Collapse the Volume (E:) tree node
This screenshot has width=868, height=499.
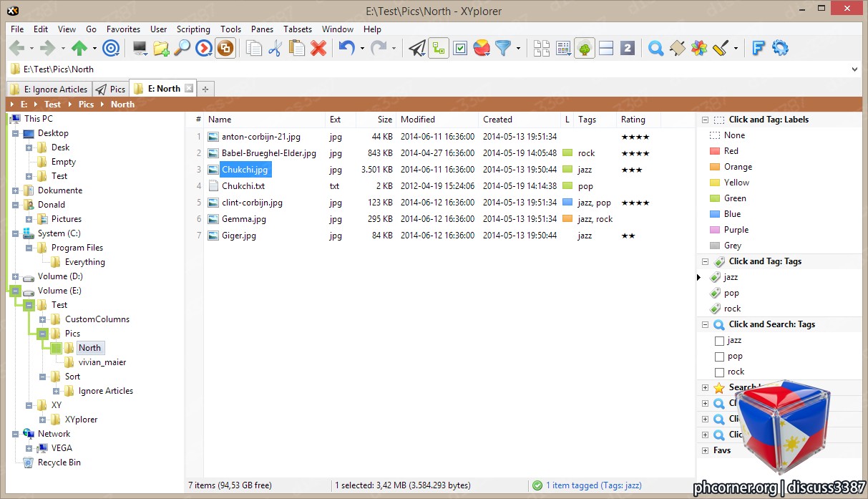click(15, 291)
